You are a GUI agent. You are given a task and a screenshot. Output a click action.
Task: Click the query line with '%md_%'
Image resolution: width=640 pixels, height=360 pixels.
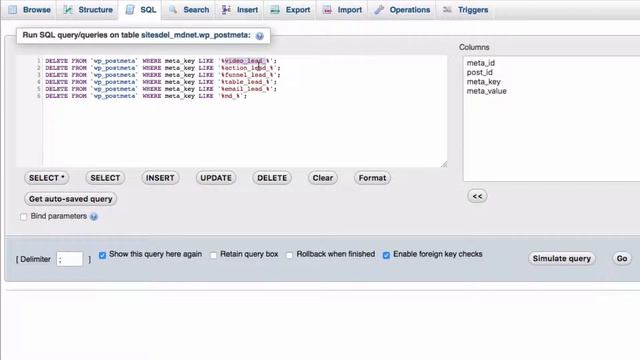point(146,96)
